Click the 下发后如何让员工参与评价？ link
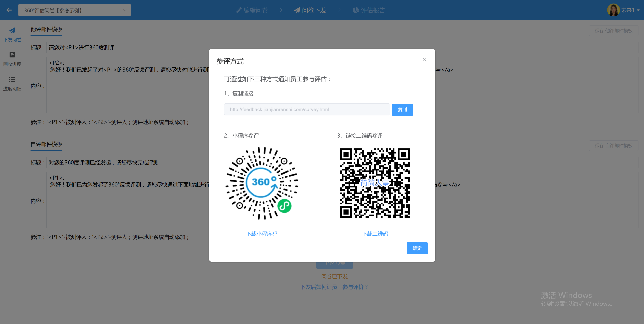This screenshot has height=324, width=644. coord(334,287)
